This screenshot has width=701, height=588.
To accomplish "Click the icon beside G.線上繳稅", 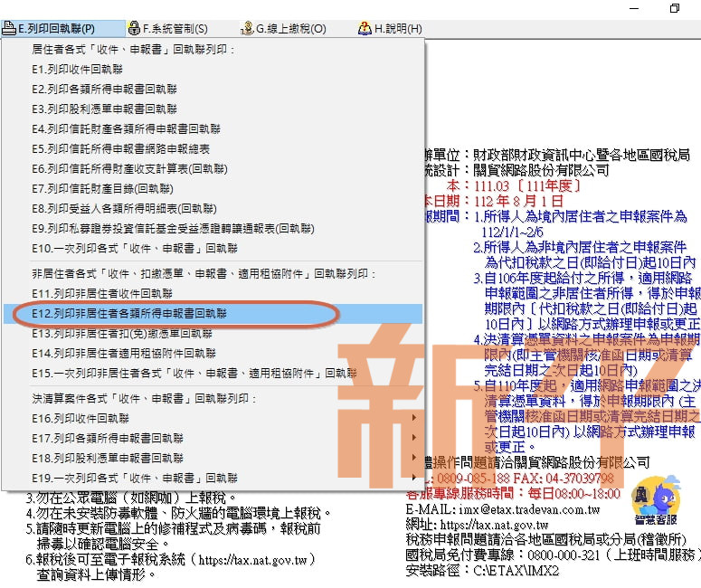I will click(247, 29).
